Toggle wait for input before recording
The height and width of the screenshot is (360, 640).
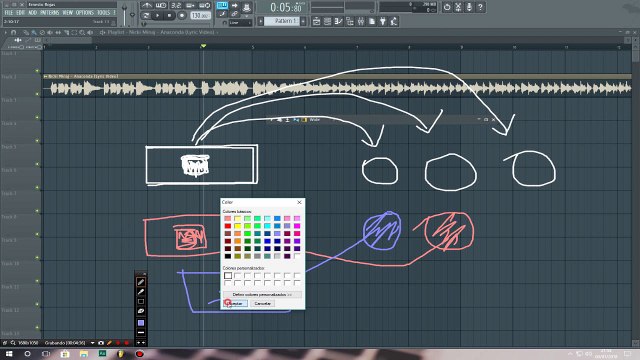coord(161,5)
